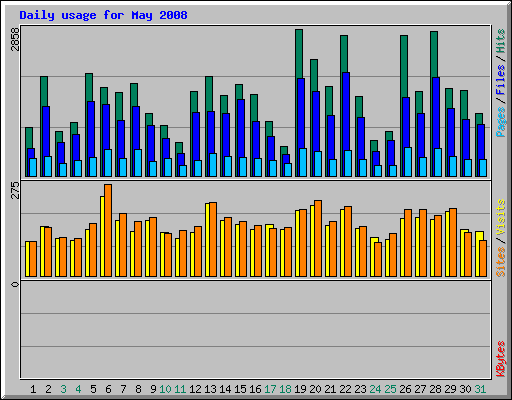The width and height of the screenshot is (512, 400).
Task: Select day 27 on the x-axis
Action: [x=420, y=389]
